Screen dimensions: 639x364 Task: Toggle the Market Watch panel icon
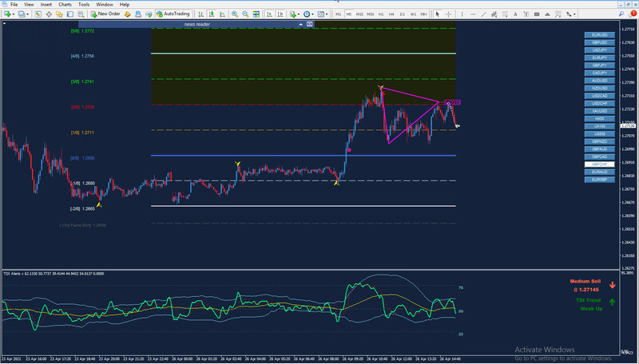(38, 14)
